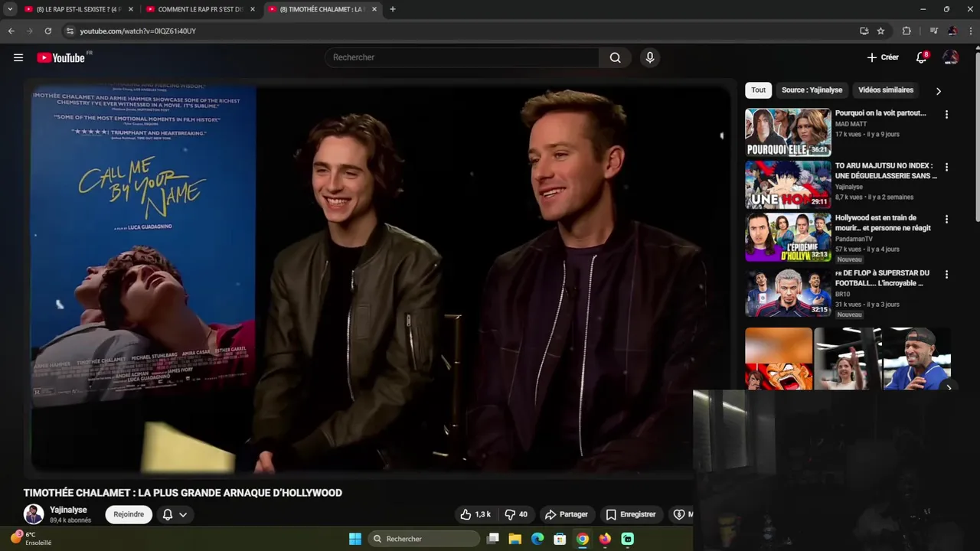Click the main video player
The height and width of the screenshot is (551, 980).
(380, 278)
